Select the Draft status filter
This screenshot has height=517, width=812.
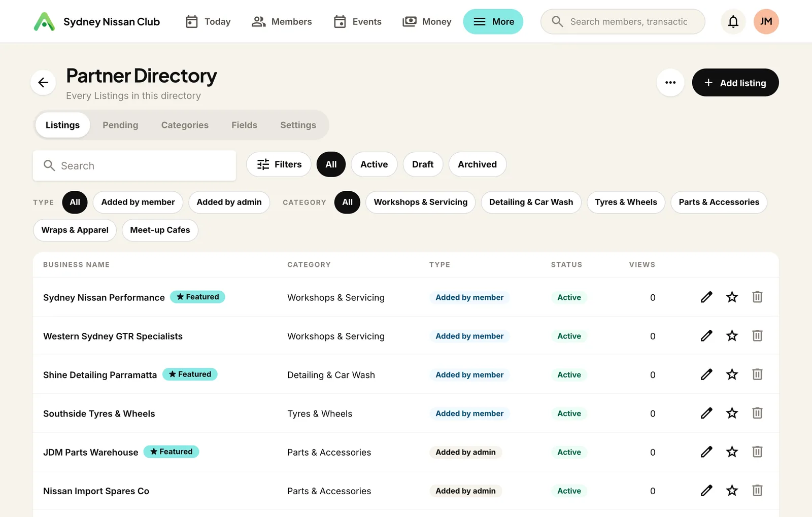(x=423, y=164)
